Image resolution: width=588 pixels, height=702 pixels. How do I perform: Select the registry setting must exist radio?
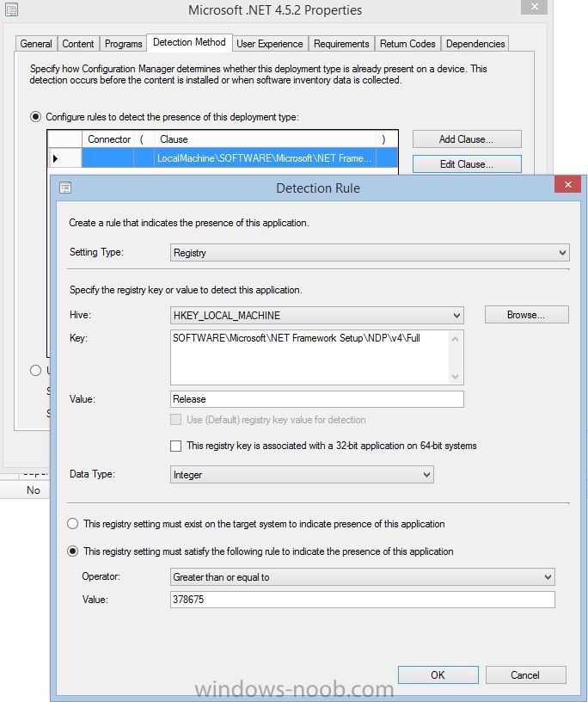click(x=72, y=524)
